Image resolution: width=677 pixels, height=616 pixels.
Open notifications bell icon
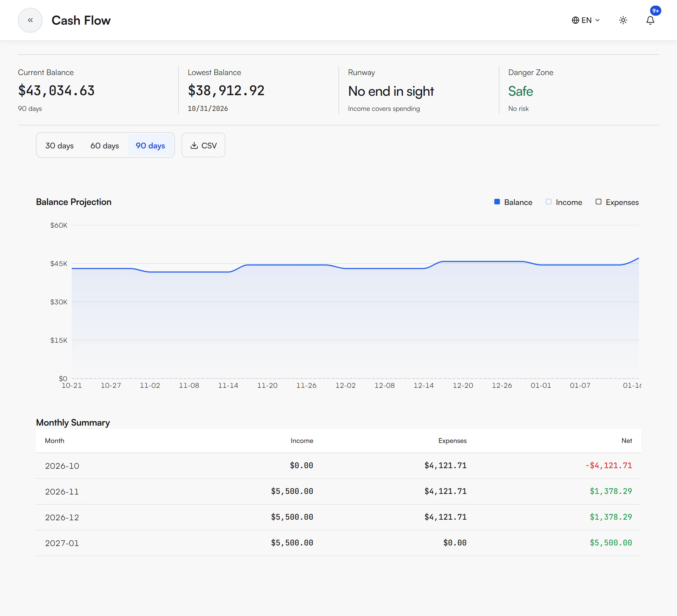point(650,20)
